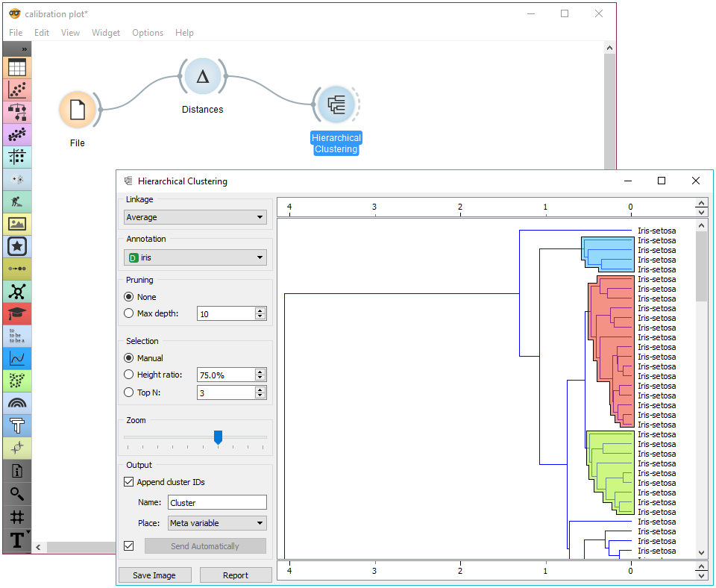
Task: Click the Name field containing Cluster
Action: tap(217, 502)
